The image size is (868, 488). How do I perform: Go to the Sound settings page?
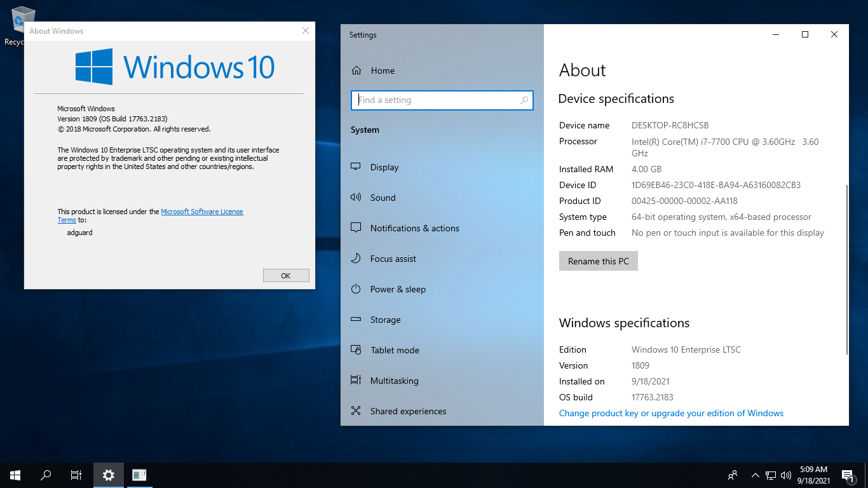pos(383,198)
